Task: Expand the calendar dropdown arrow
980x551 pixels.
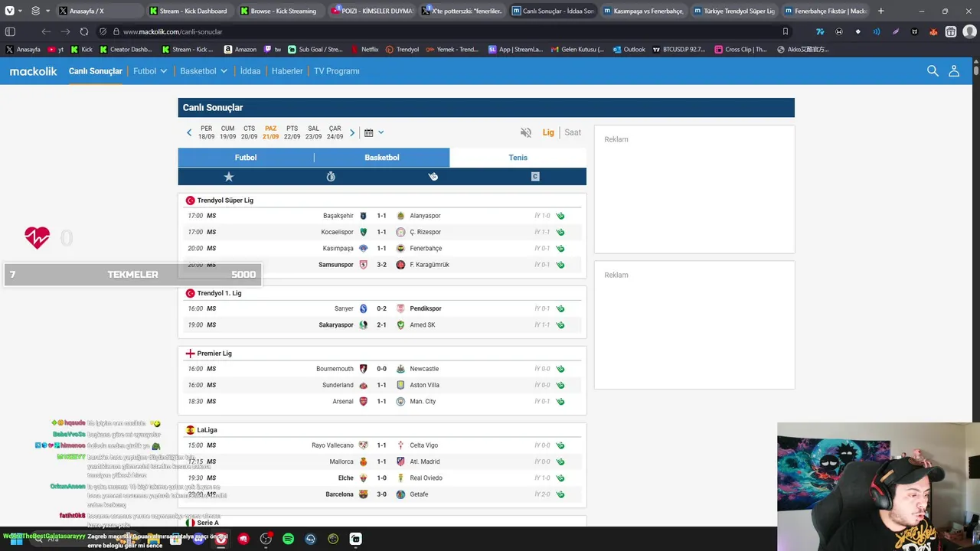Action: coord(381,132)
